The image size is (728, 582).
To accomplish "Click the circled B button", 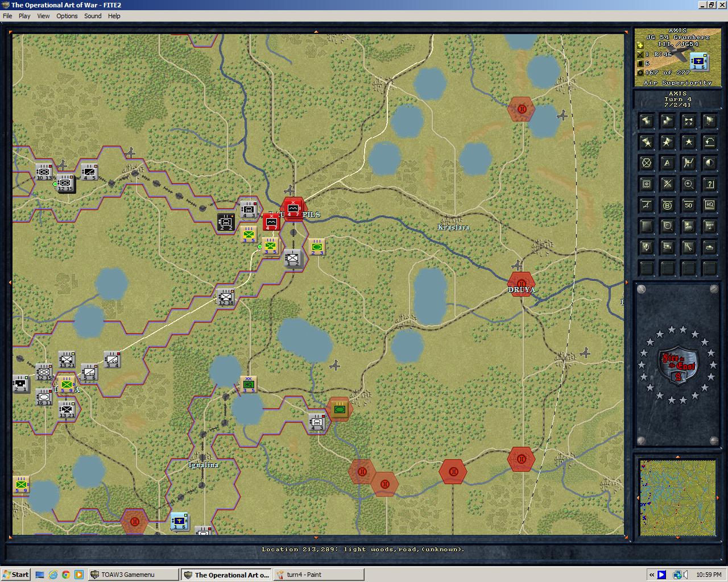I will pyautogui.click(x=667, y=205).
